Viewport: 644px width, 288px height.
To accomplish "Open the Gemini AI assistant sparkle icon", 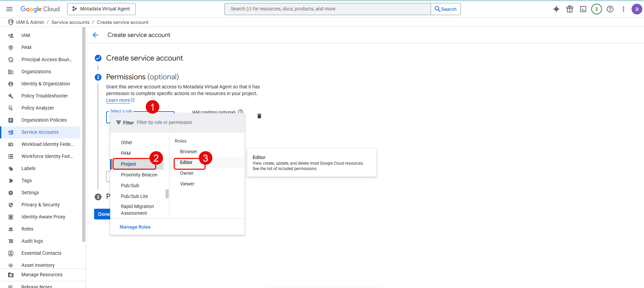I will point(556,9).
